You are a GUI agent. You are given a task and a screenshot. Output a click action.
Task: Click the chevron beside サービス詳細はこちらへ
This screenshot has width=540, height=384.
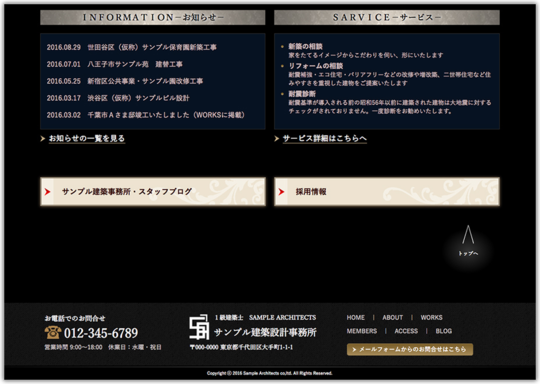277,138
